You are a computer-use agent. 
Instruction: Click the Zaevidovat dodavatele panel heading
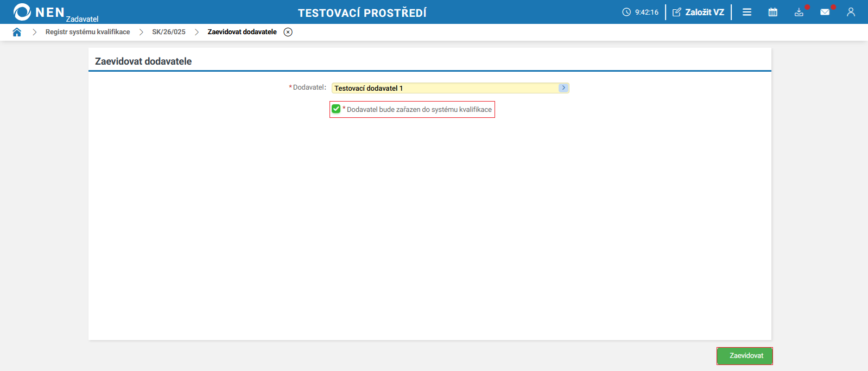tap(143, 61)
